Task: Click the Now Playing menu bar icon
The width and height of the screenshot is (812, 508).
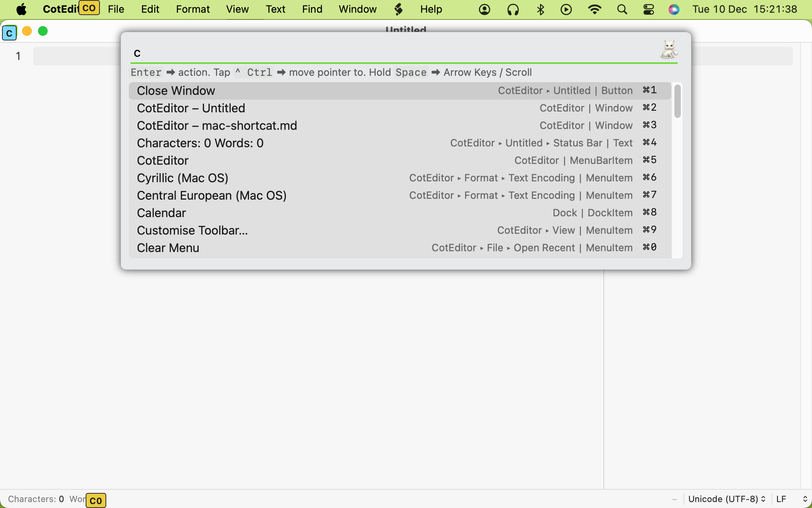Action: [x=566, y=9]
